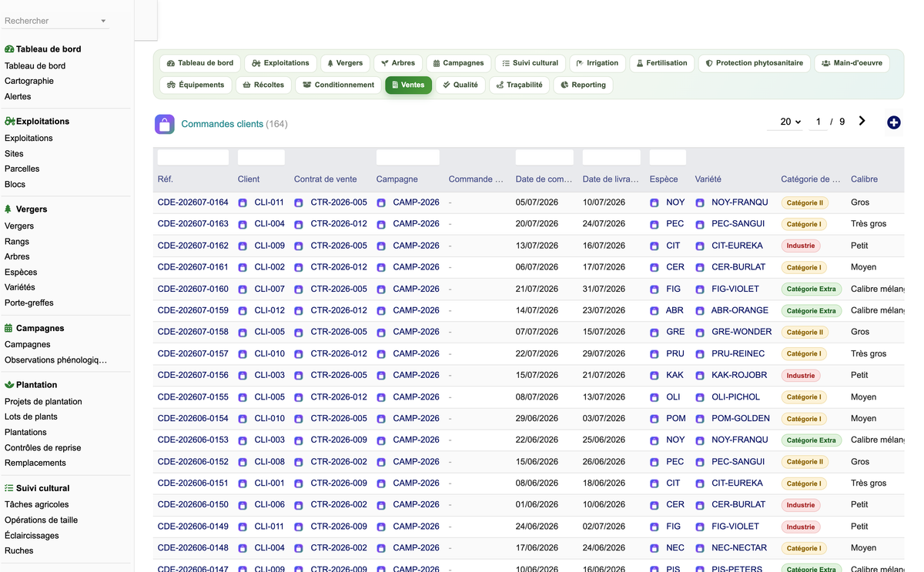Click Très gros in row CDE-202607-0157
924x572 pixels.
click(x=869, y=354)
